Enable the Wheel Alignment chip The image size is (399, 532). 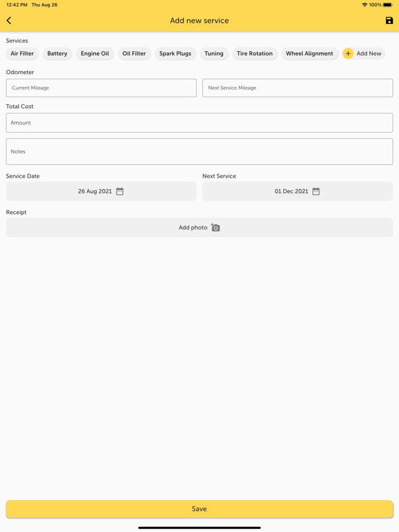pyautogui.click(x=310, y=54)
